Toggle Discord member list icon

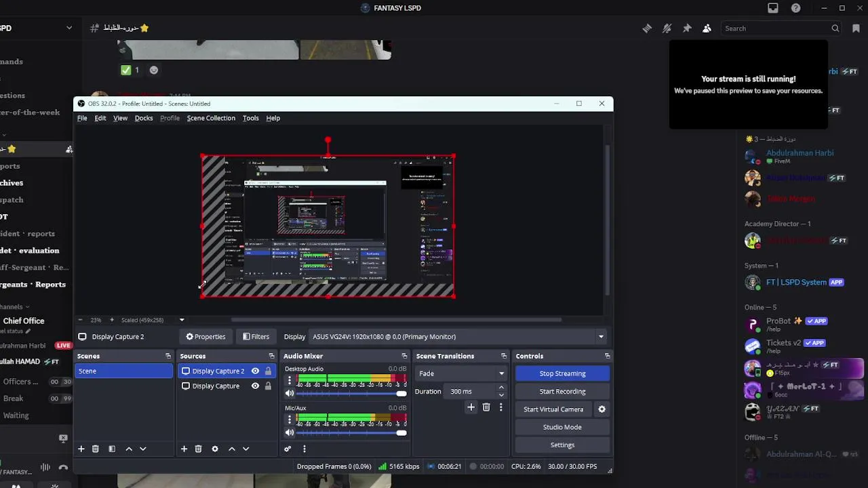click(707, 28)
